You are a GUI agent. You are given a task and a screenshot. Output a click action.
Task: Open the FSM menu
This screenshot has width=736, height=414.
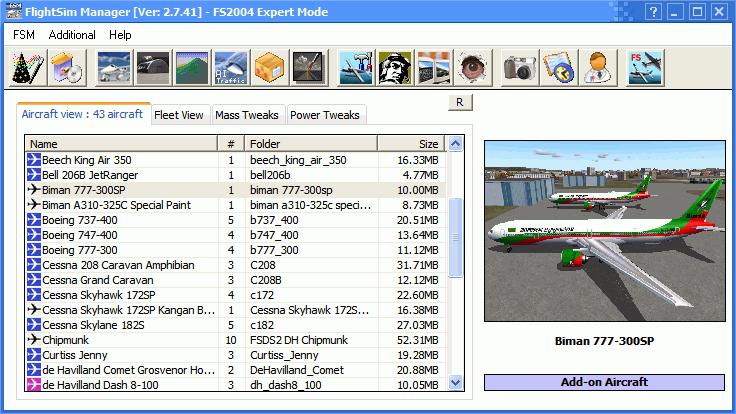(24, 35)
